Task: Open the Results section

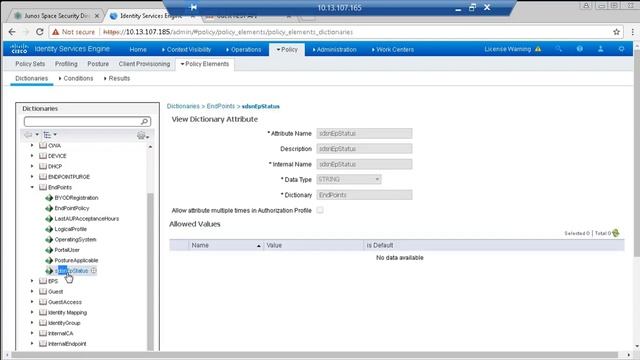Action: [x=117, y=78]
